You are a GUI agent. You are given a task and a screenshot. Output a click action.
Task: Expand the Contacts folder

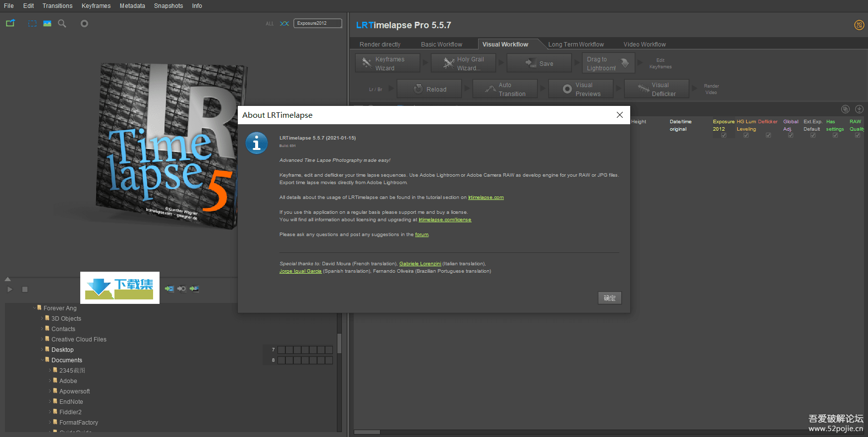click(42, 329)
